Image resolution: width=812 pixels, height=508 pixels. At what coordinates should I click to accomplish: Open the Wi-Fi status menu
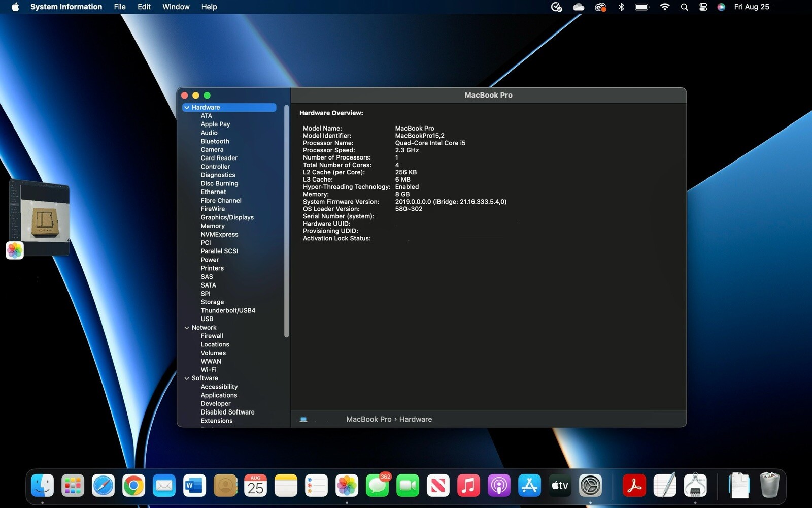pos(665,7)
